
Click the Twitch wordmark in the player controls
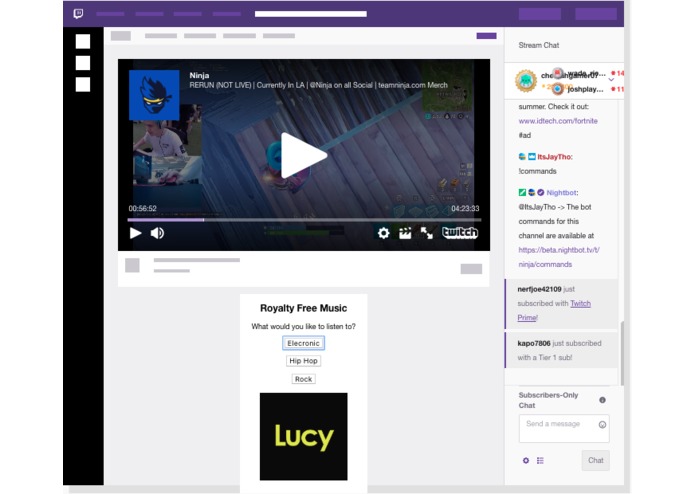460,233
